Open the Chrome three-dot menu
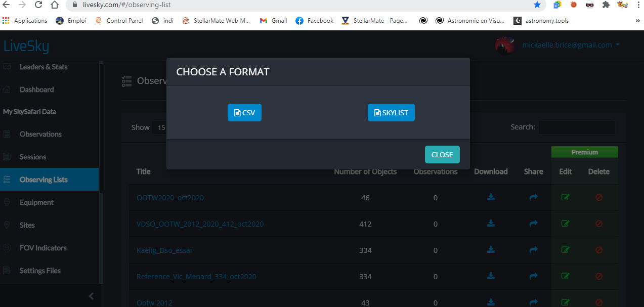The height and width of the screenshot is (307, 644). coord(637,5)
